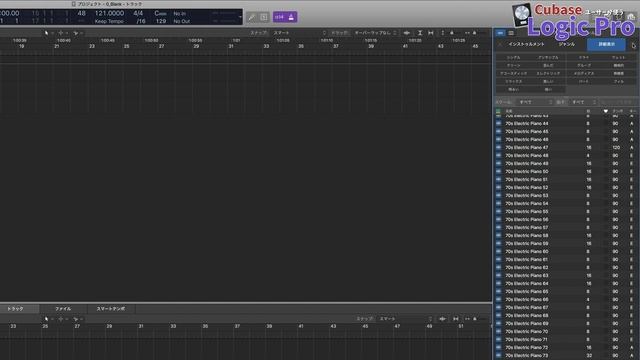Image resolution: width=640 pixels, height=360 pixels.
Task: Switch the loop browser to the list-style view icon
Action: pyautogui.click(x=511, y=33)
